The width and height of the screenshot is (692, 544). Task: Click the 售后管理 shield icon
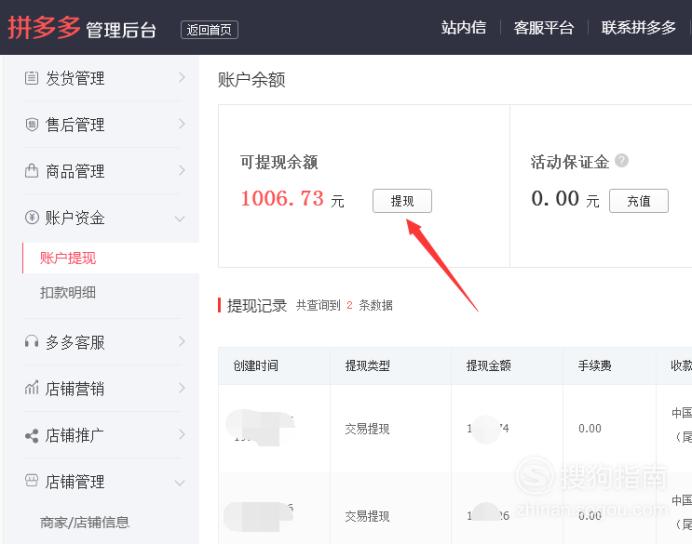click(31, 124)
